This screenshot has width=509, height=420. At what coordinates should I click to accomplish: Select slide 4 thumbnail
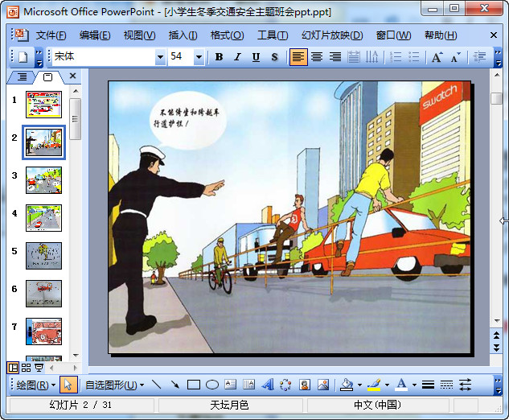click(43, 217)
